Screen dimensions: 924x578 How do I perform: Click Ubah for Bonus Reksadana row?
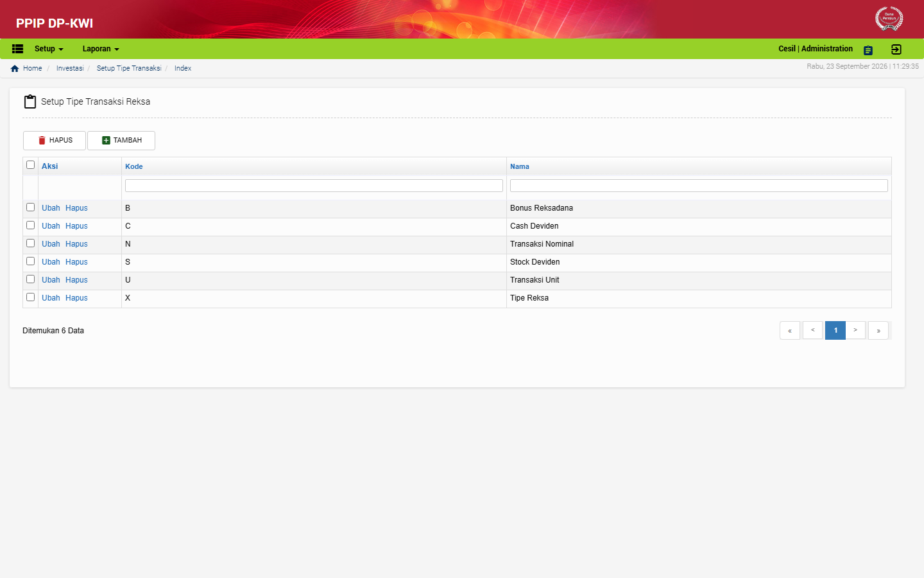(51, 208)
